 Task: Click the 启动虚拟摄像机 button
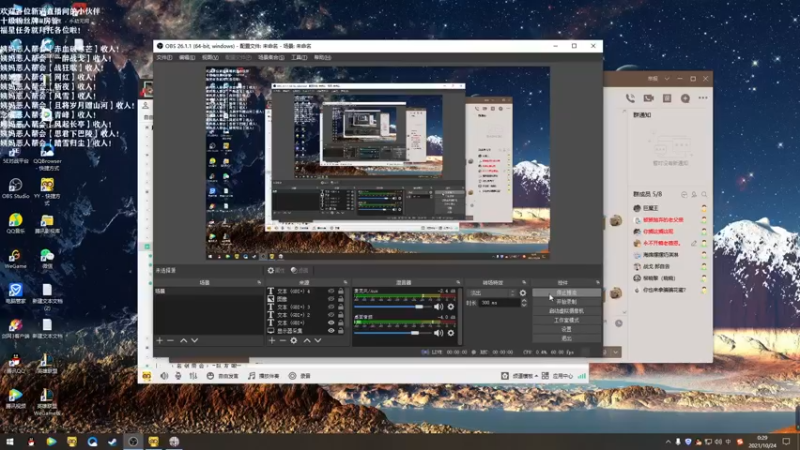(x=566, y=311)
